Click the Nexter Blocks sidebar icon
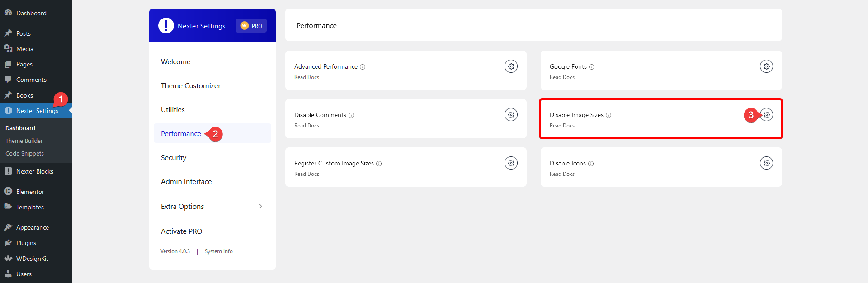This screenshot has height=283, width=868. click(x=8, y=171)
